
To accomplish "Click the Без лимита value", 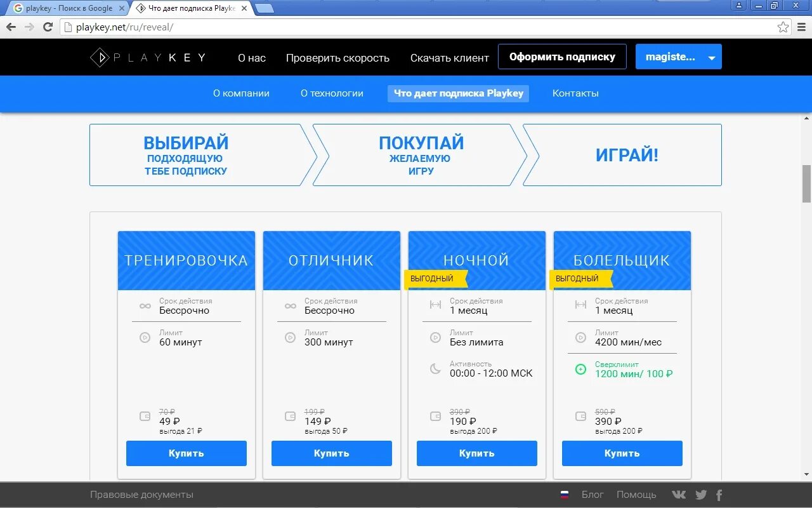I will [x=476, y=342].
